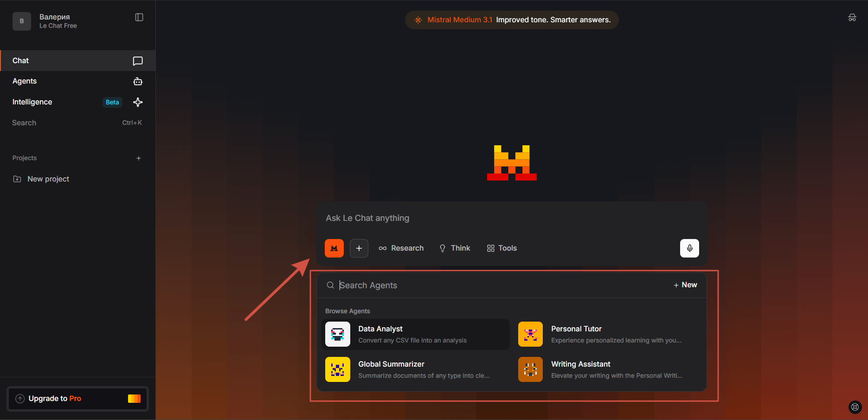Click the Global Summarizer avatar icon

point(338,369)
